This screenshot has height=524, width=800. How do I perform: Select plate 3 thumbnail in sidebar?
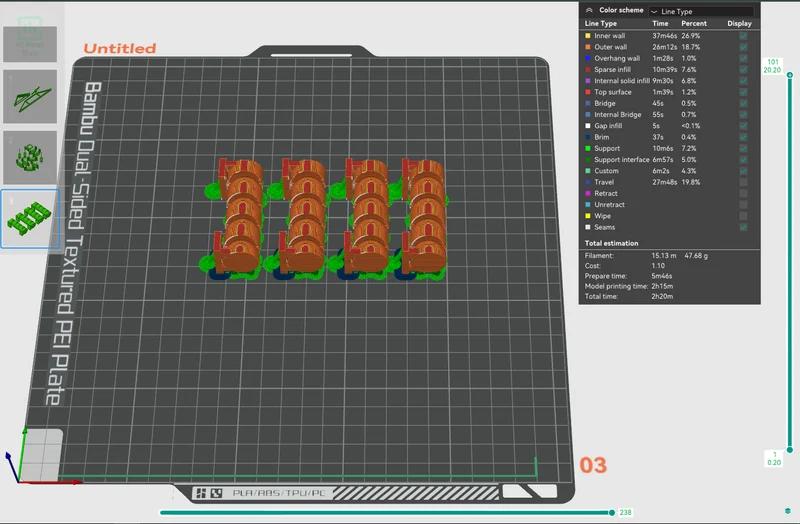pyautogui.click(x=30, y=218)
